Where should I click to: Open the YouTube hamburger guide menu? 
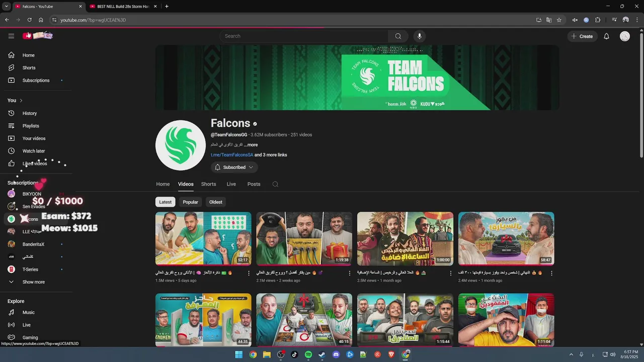11,36
